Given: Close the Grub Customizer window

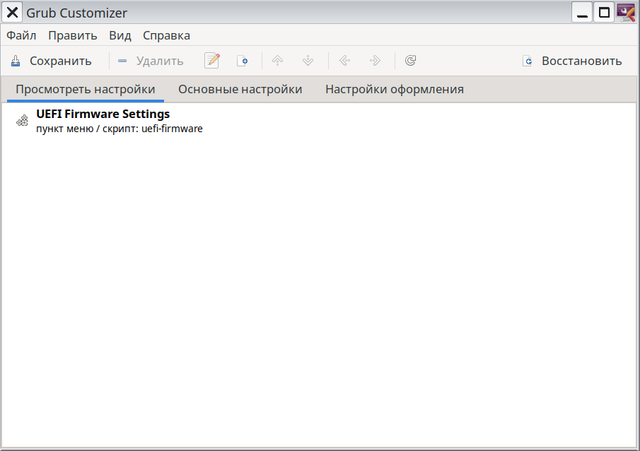Looking at the screenshot, I should [x=12, y=13].
